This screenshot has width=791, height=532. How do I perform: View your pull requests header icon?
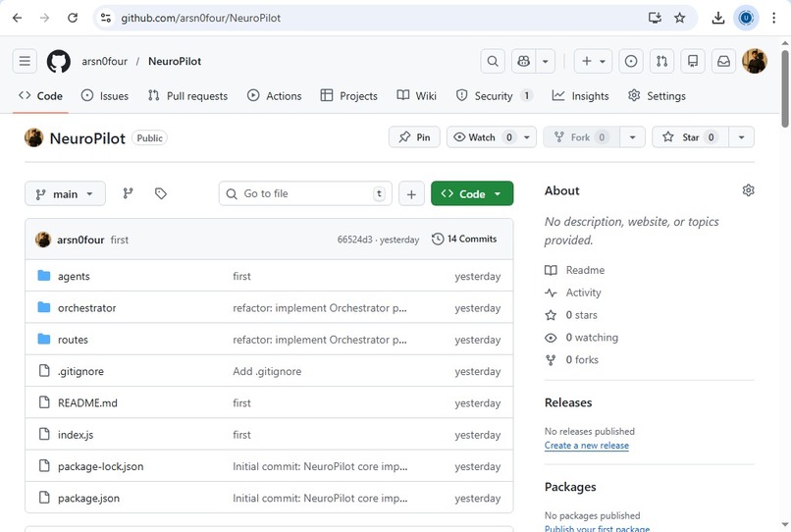point(661,61)
